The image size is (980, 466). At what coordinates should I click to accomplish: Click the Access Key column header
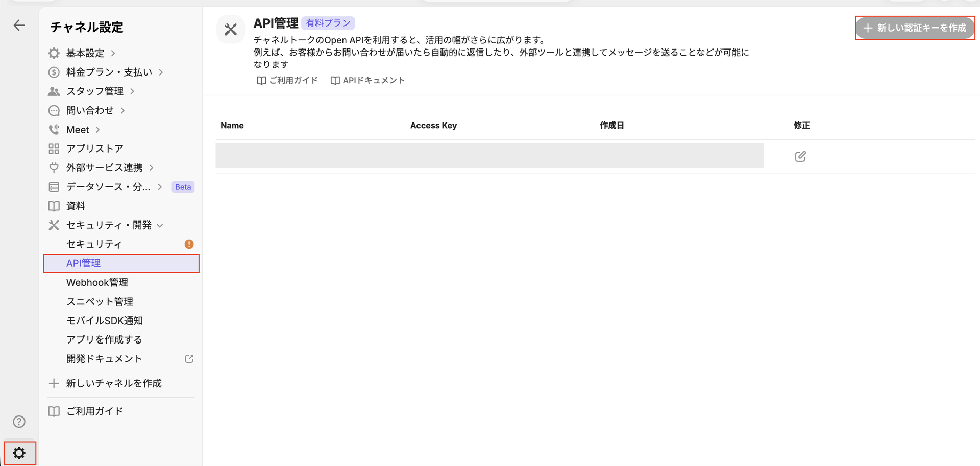433,126
